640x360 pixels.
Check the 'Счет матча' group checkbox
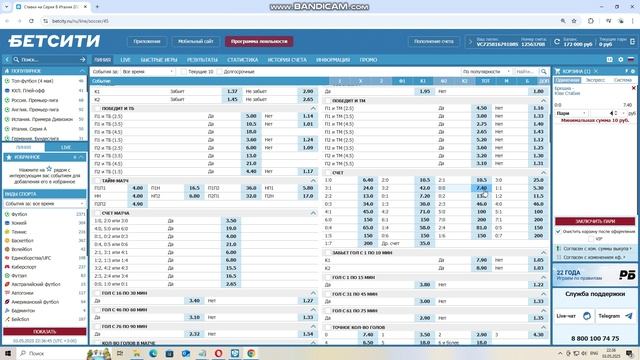[97, 213]
